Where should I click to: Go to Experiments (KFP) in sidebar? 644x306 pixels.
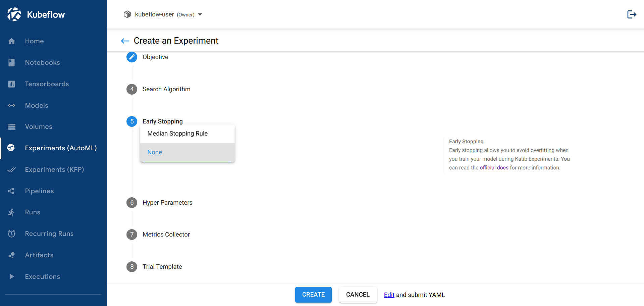(54, 169)
